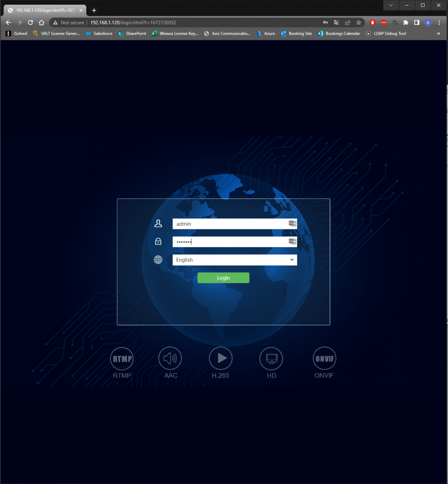Click the RTMP feature icon
448x484 pixels.
click(x=122, y=359)
